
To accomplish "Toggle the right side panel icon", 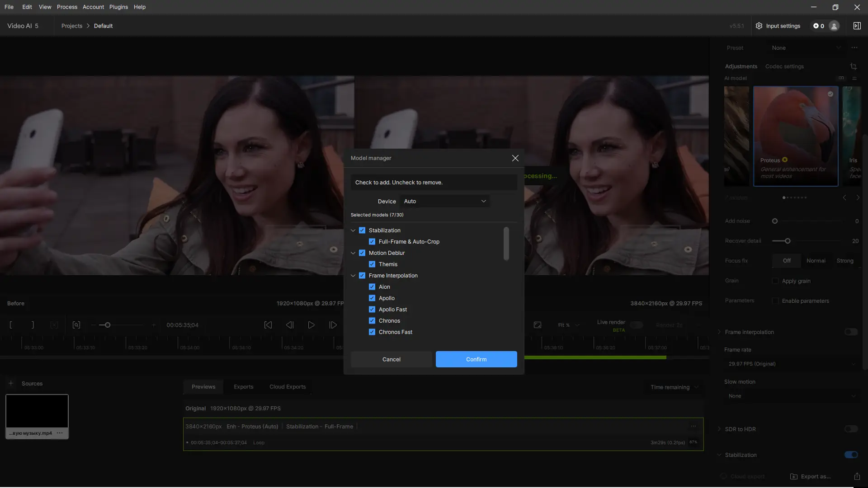I will click(x=857, y=26).
